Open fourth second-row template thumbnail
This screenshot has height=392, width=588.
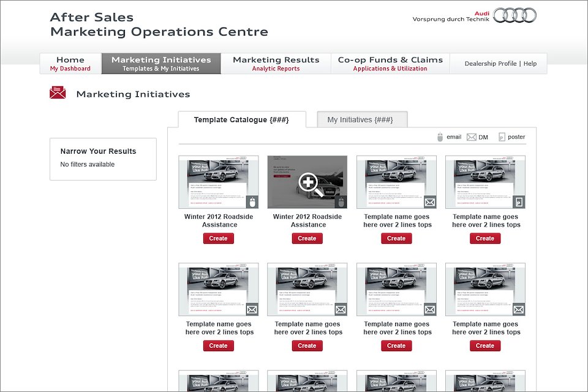(485, 289)
